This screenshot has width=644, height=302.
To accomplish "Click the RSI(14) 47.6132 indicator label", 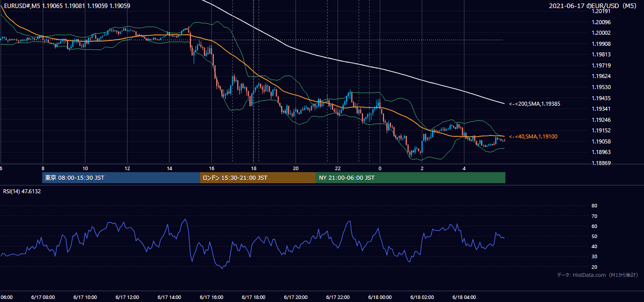I will coord(22,191).
